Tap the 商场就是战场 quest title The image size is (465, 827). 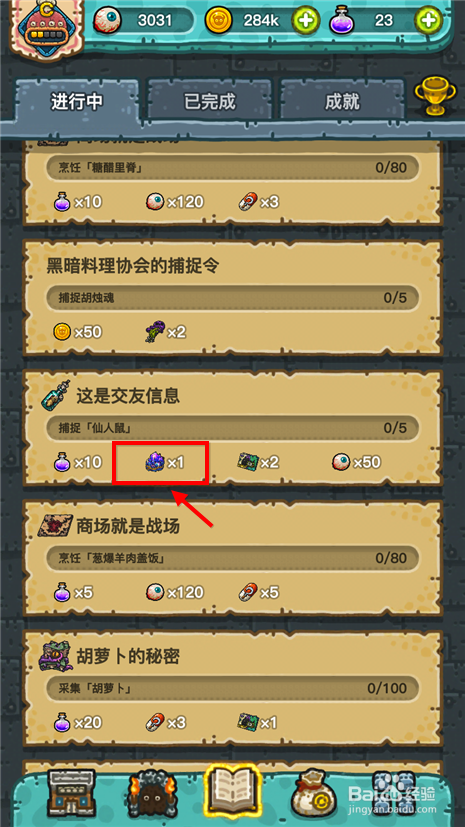(129, 526)
